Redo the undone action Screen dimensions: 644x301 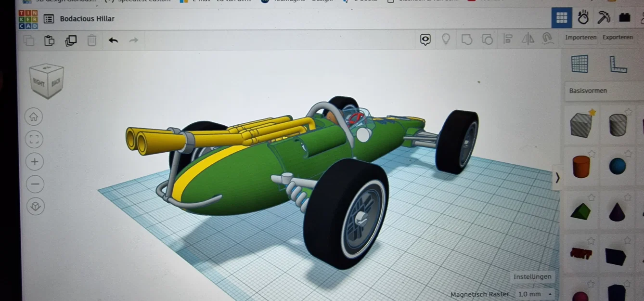coord(134,40)
